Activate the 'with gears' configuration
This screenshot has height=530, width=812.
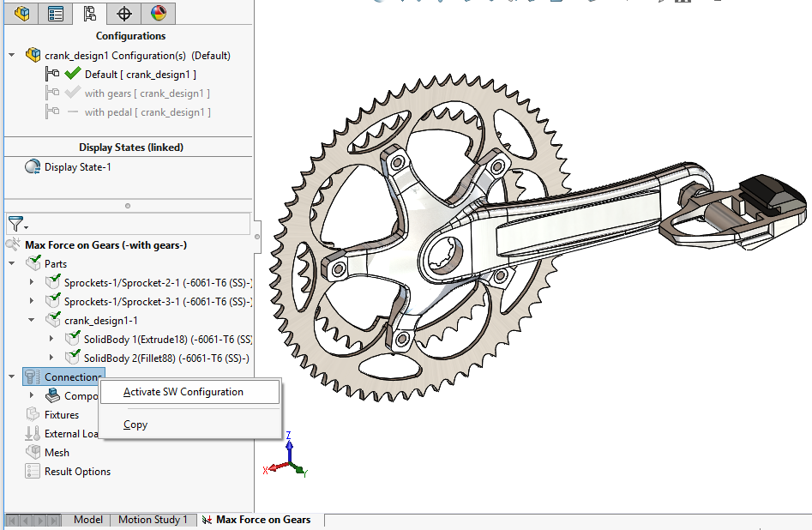coord(147,93)
